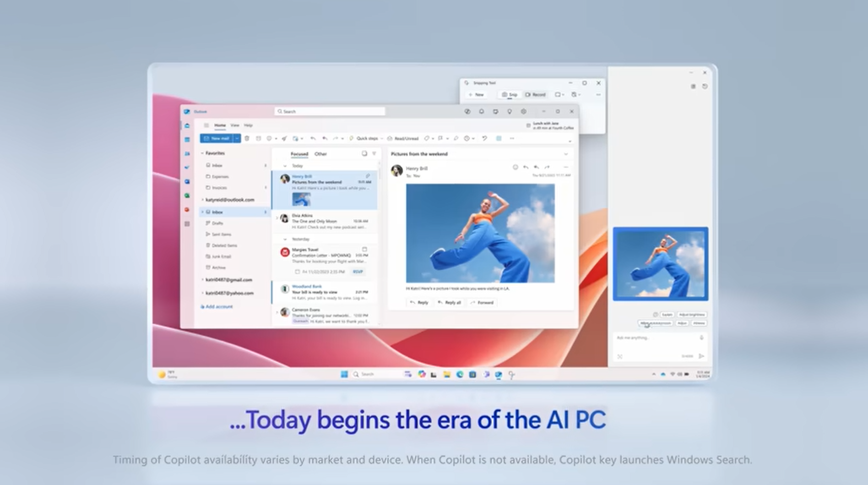Open the Calendar module in Outlook sidebar
868x485 pixels.
(x=187, y=140)
